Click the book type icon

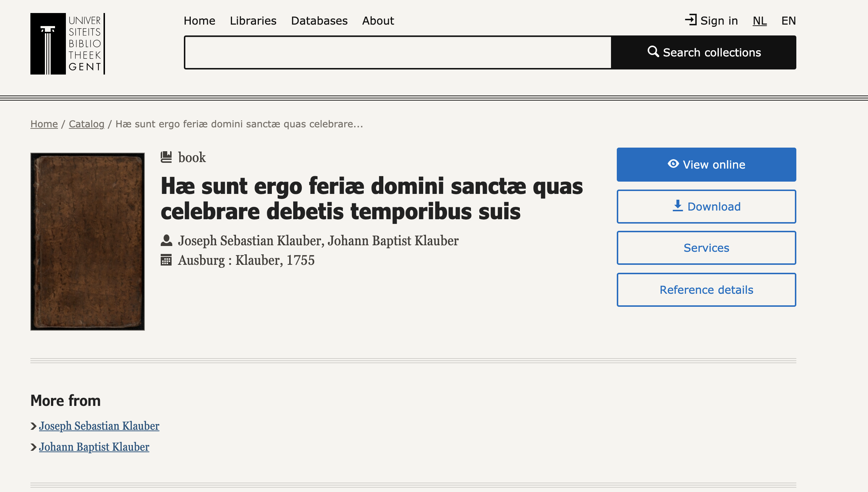(x=166, y=157)
